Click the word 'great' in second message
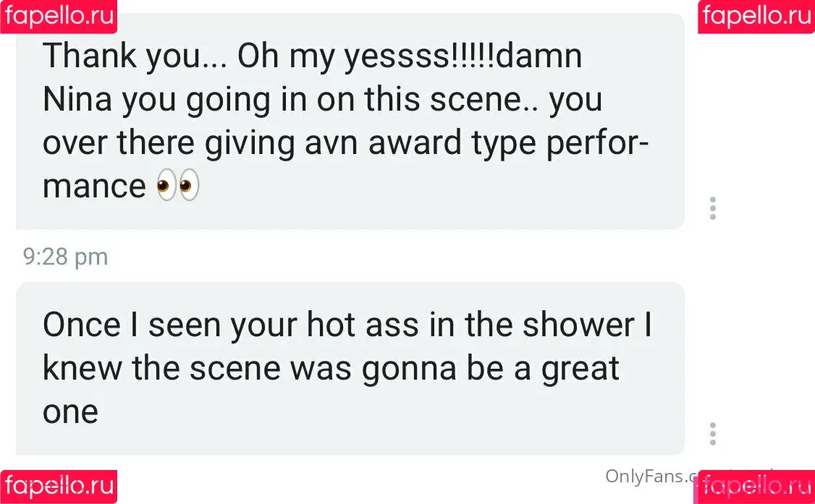The height and width of the screenshot is (504, 815). pyautogui.click(x=580, y=370)
